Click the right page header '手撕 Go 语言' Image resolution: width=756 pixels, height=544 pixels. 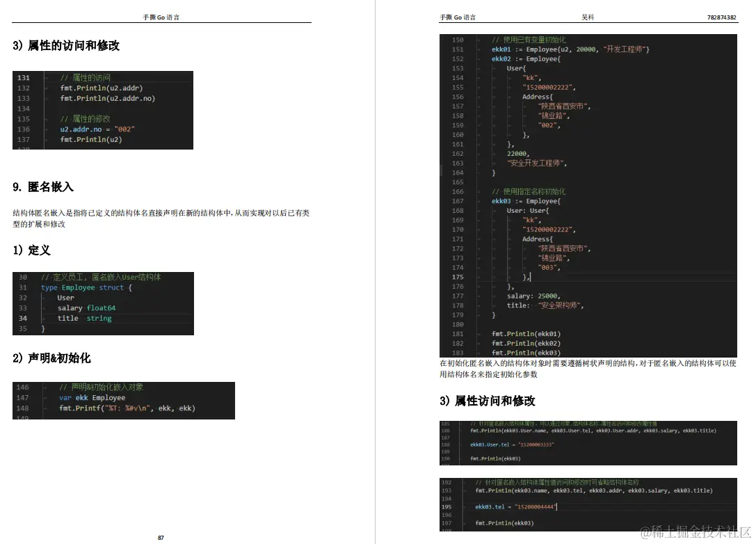pyautogui.click(x=458, y=17)
